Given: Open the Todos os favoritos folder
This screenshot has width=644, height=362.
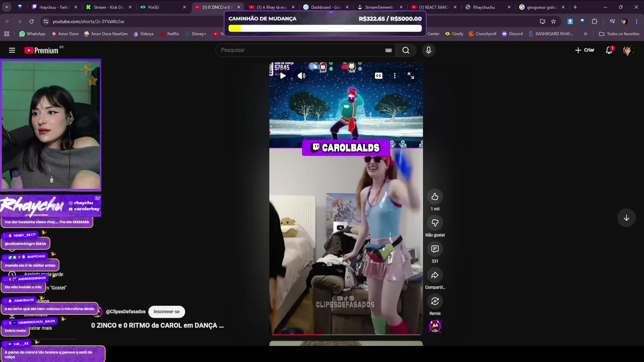Looking at the screenshot, I should click(619, 34).
